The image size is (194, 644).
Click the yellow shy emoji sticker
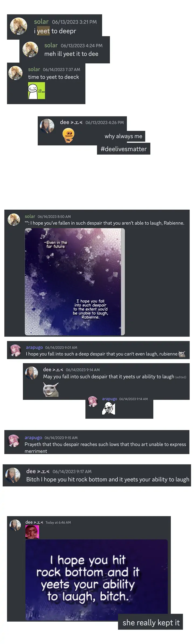68,135
